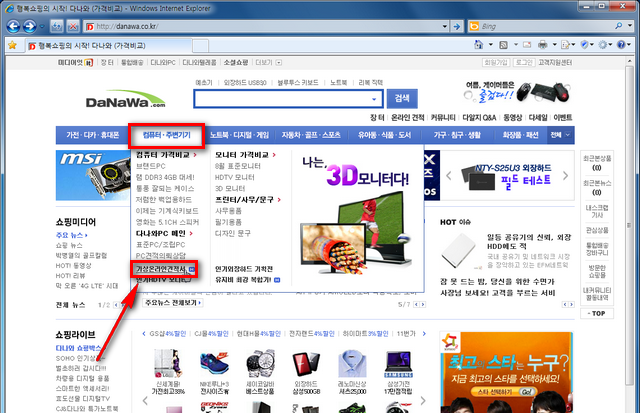This screenshot has height=413, width=640.
Task: Click 가상온라인견적서 link in dropdown
Action: click(161, 269)
